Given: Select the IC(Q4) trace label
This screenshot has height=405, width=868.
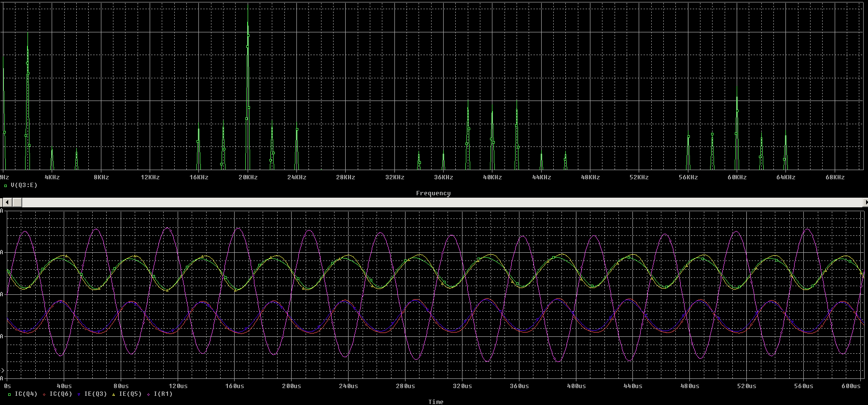Looking at the screenshot, I should 26,394.
